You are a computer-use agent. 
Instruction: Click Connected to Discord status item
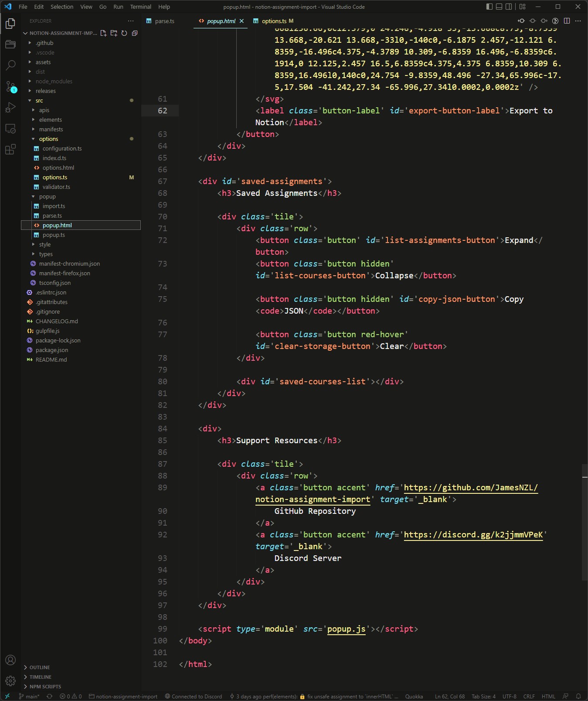(194, 696)
